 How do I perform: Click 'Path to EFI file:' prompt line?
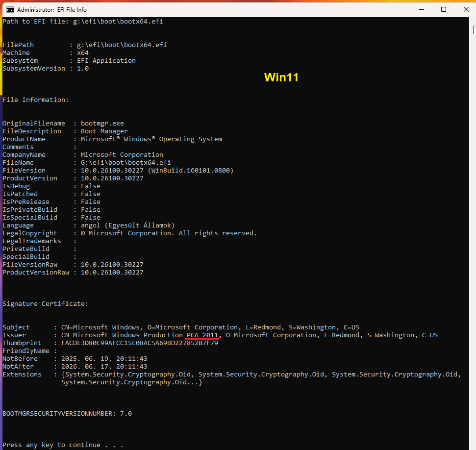pyautogui.click(x=82, y=21)
